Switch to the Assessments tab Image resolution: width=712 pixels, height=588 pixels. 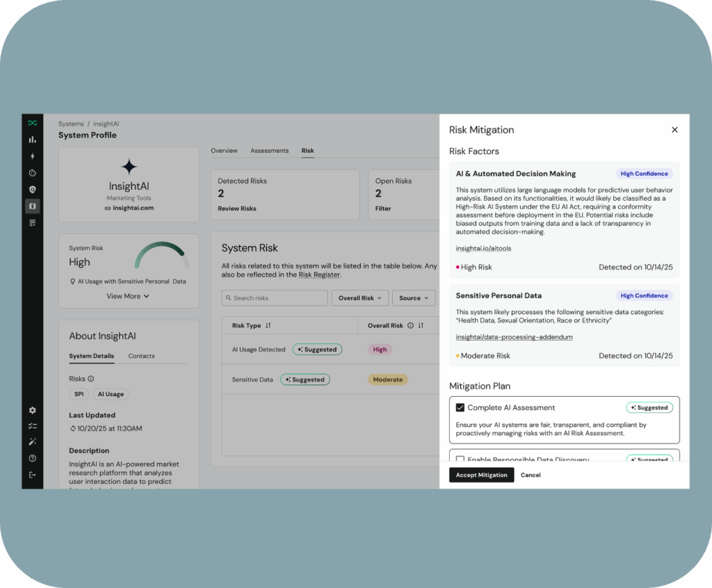pos(269,151)
